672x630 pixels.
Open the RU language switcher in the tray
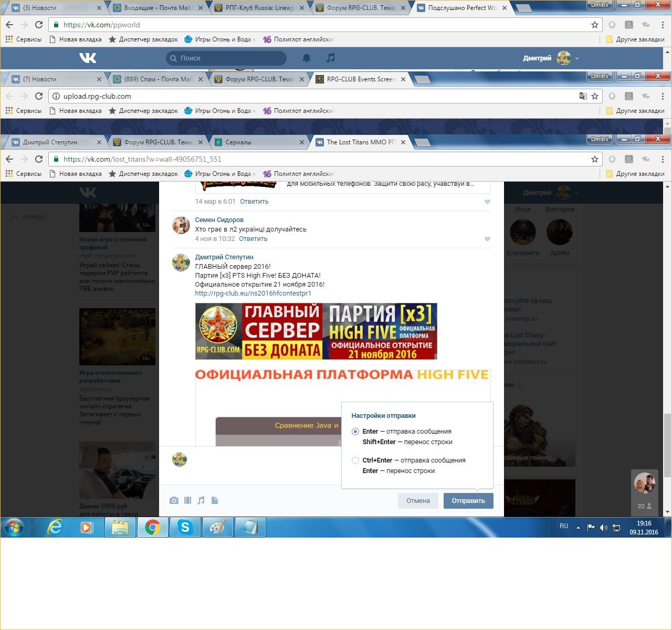(x=564, y=526)
